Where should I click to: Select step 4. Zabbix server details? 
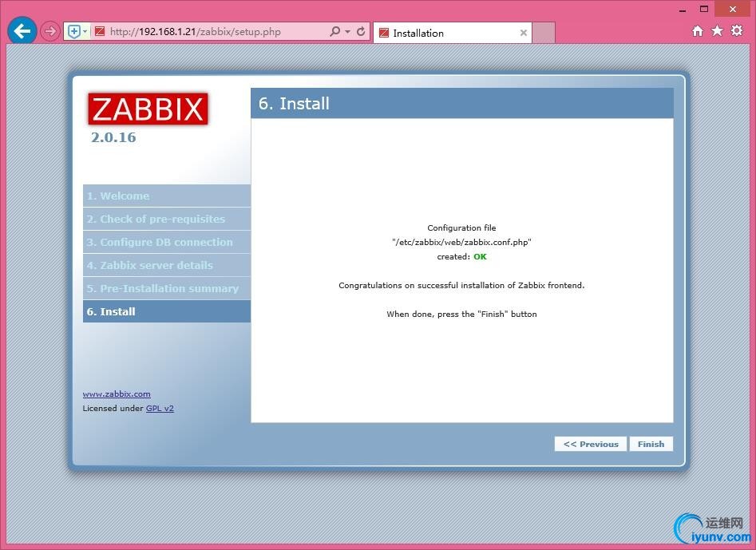click(167, 265)
